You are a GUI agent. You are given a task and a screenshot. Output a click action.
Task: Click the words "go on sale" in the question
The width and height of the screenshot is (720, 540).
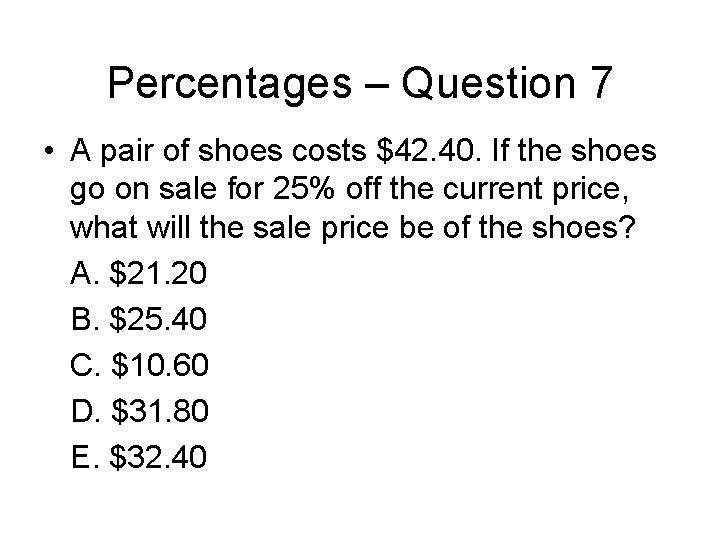click(143, 190)
